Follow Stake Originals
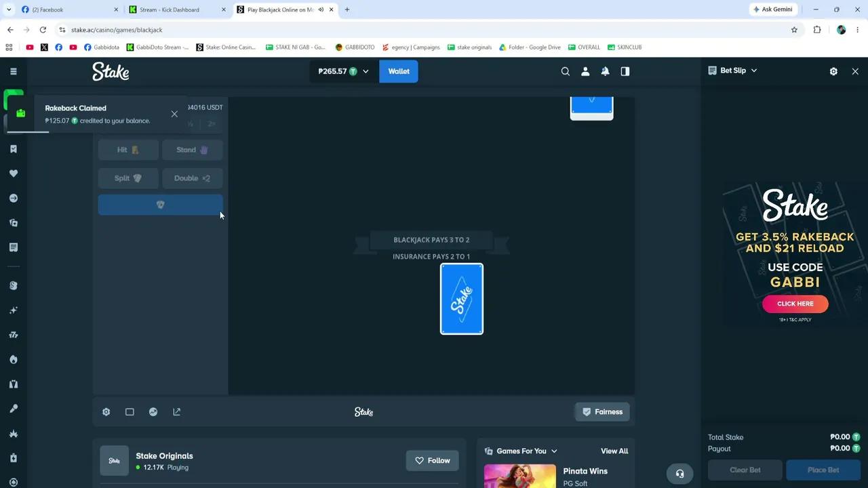The height and width of the screenshot is (488, 868). point(433,460)
